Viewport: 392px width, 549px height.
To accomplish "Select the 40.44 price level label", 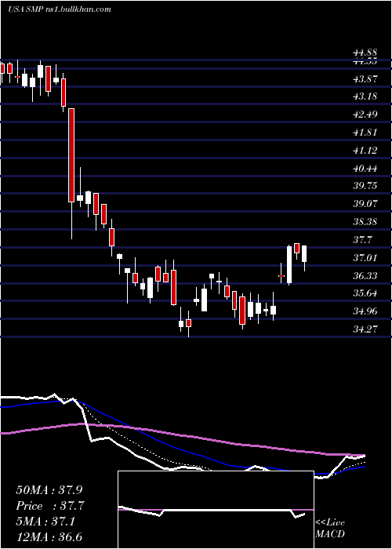I will pyautogui.click(x=365, y=169).
